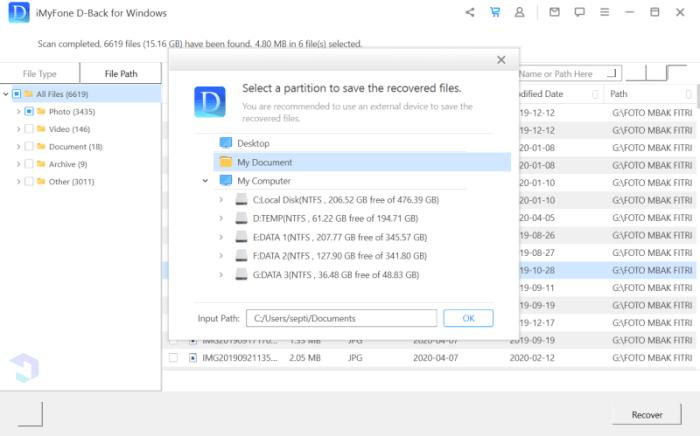The width and height of the screenshot is (700, 436).
Task: Expand the E:DATA 1 drive
Action: coord(221,237)
